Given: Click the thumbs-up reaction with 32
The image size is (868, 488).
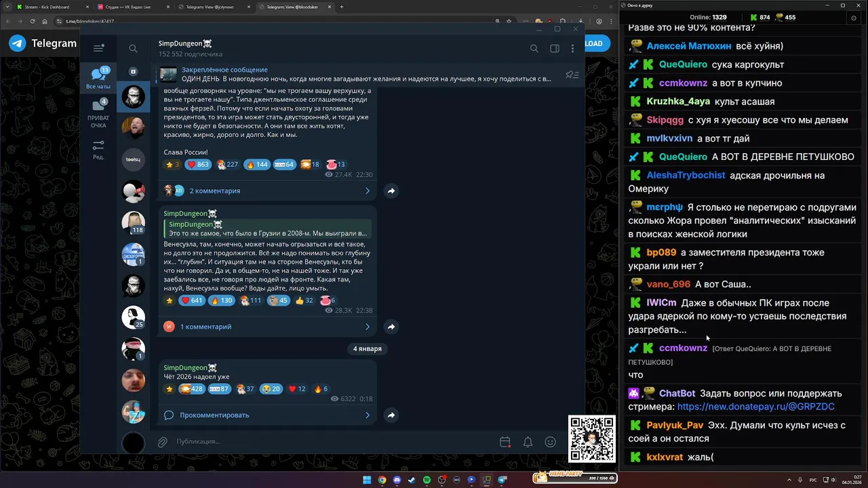Looking at the screenshot, I should pos(304,300).
